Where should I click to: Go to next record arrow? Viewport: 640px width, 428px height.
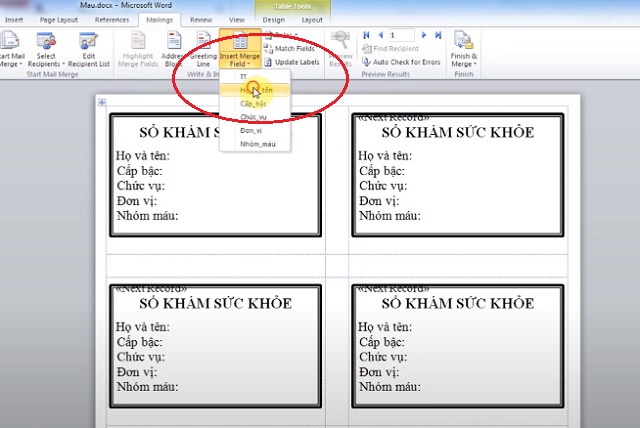(x=424, y=35)
